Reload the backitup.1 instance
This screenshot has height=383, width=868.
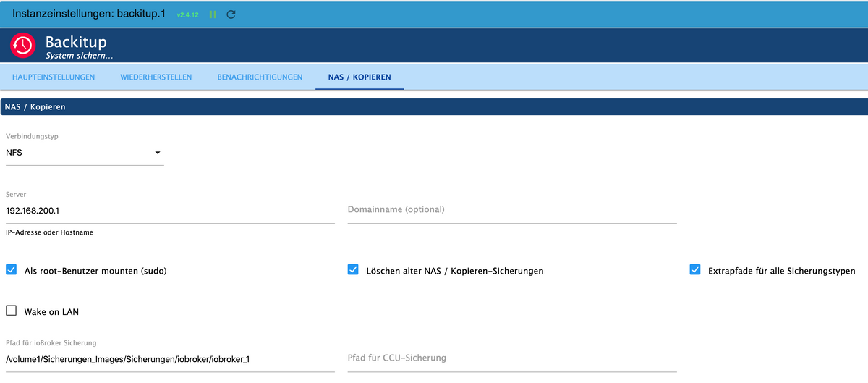231,14
